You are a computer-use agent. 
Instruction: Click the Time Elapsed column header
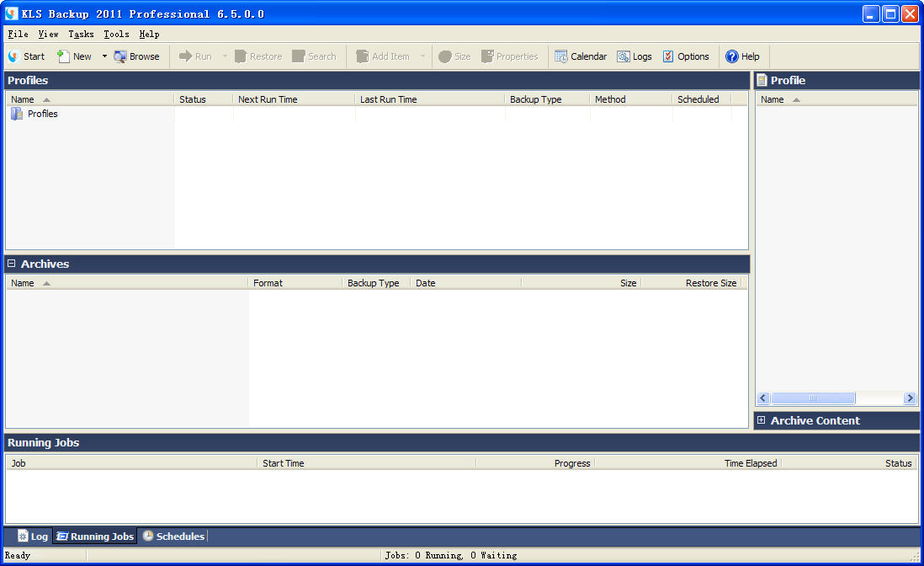(688, 463)
